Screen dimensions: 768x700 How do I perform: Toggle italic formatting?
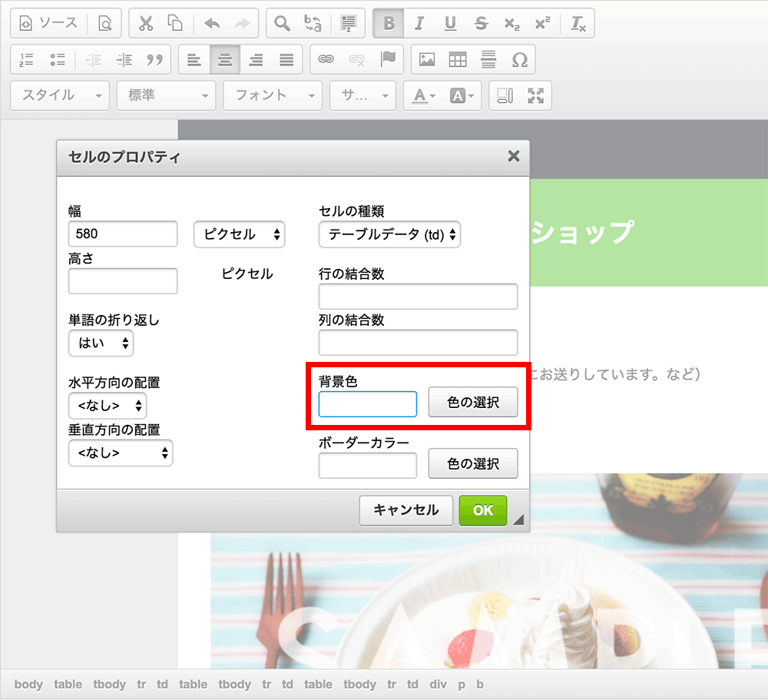pyautogui.click(x=419, y=23)
